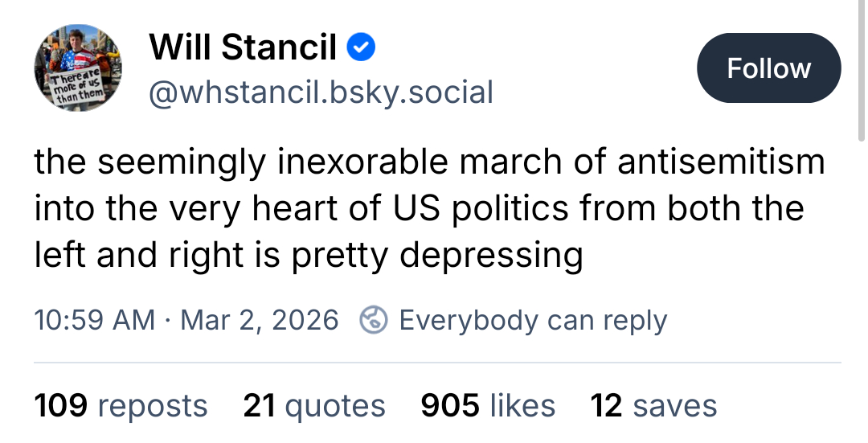The image size is (868, 443).
Task: Click the post's first line of text
Action: (x=429, y=162)
